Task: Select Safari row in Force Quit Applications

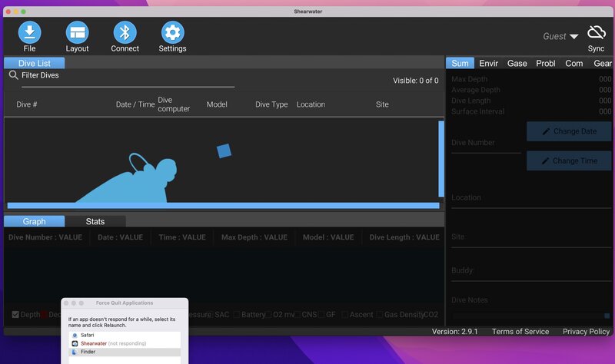Action: click(x=125, y=336)
